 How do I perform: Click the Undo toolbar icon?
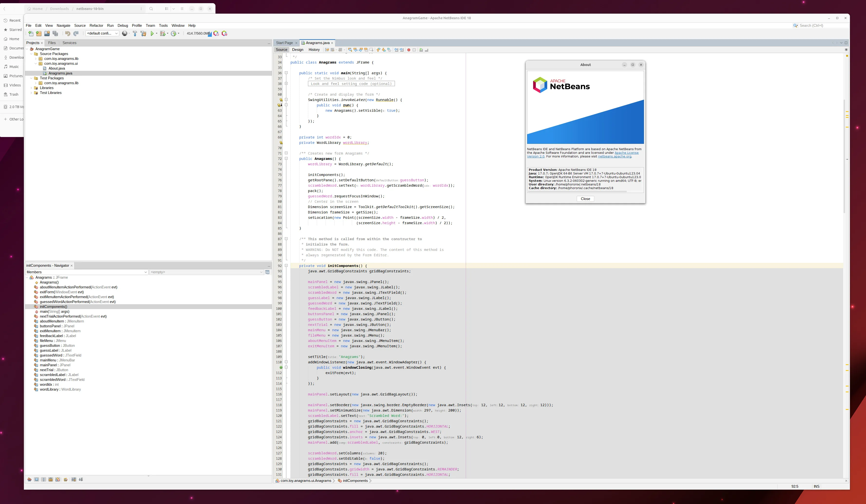pos(68,33)
